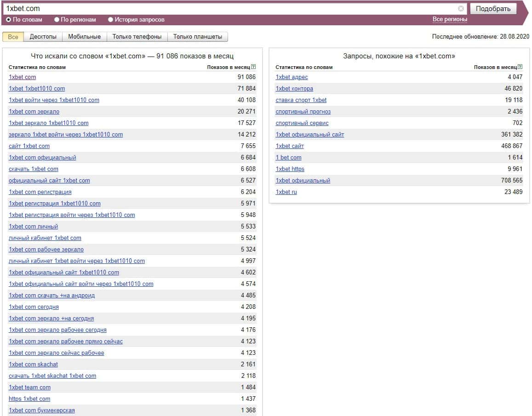Click in the search query input field
532x416 pixels.
tap(230, 9)
